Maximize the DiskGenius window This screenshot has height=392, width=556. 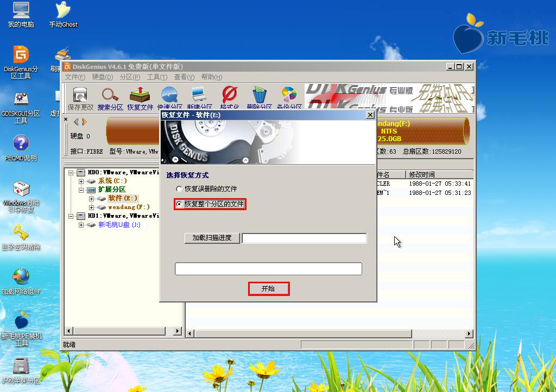pos(459,67)
